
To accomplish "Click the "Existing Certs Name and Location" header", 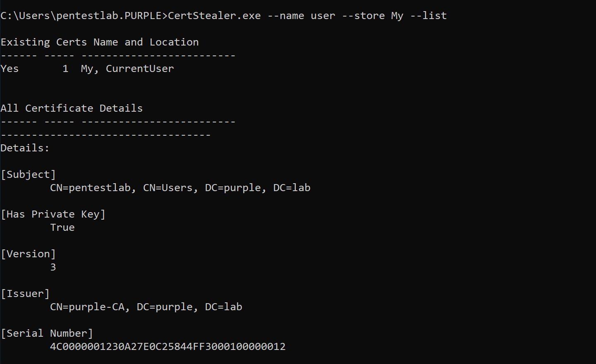I will (100, 42).
